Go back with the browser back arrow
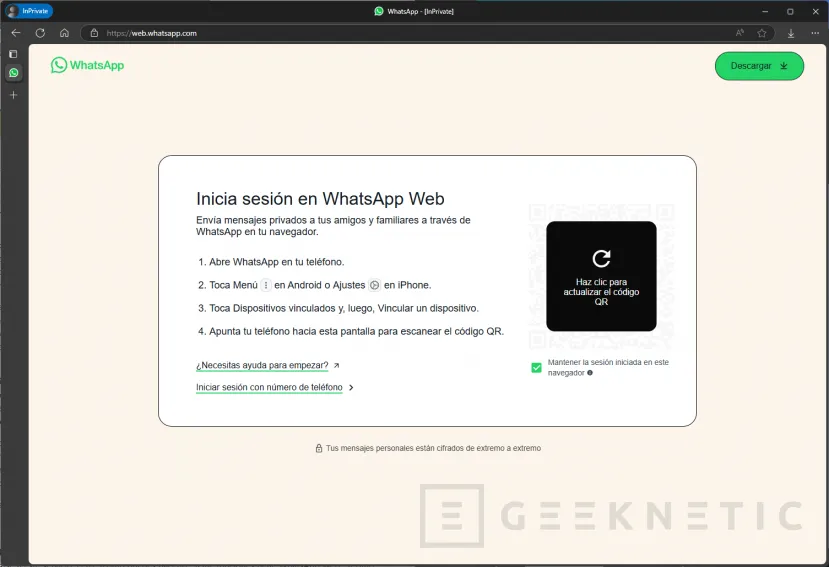The height and width of the screenshot is (567, 829). [x=16, y=33]
